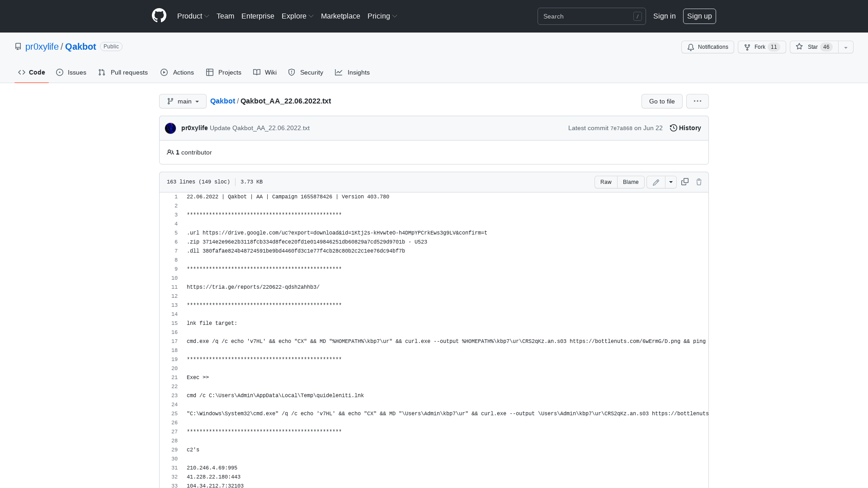The image size is (868, 488).
Task: Open the Actions tab
Action: click(x=177, y=72)
